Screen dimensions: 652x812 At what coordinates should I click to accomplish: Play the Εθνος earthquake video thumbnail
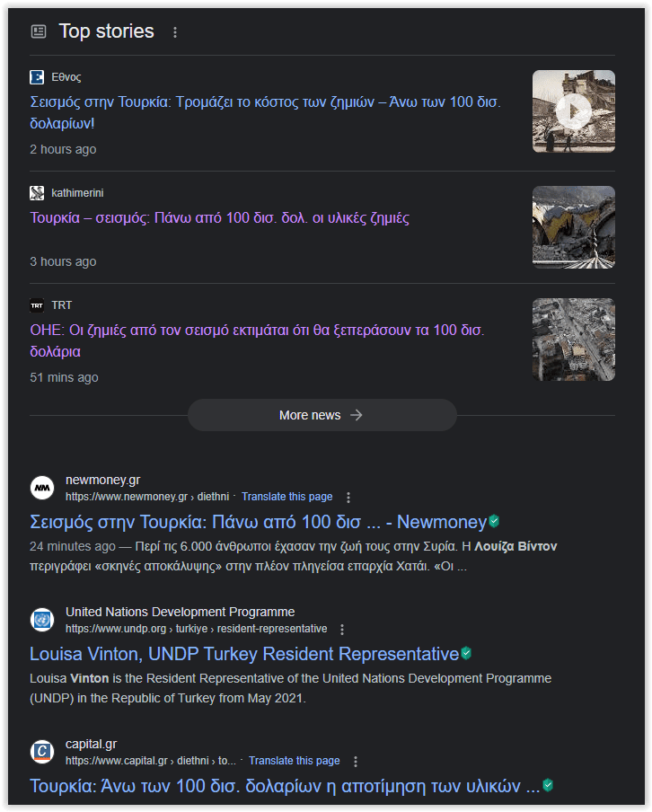[573, 111]
